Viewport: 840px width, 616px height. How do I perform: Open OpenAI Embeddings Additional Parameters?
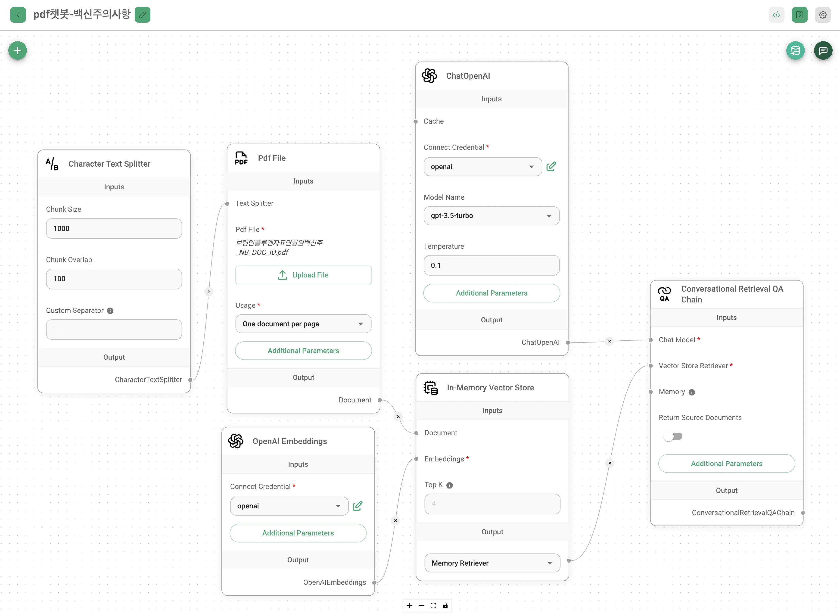(x=298, y=533)
